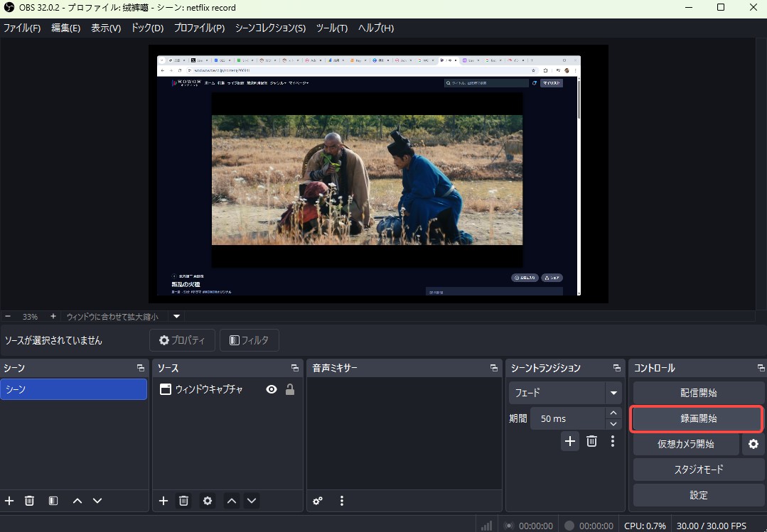The height and width of the screenshot is (532, 767).
Task: Open settings via the 設定 button
Action: click(697, 495)
